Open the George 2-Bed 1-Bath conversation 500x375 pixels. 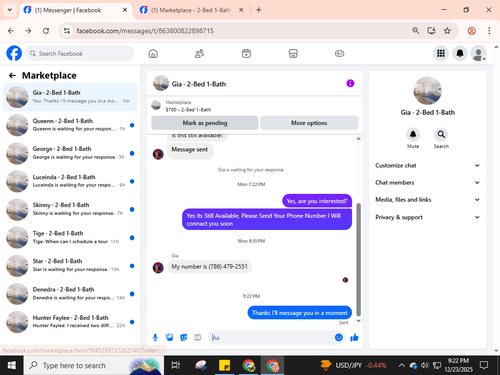(x=70, y=153)
